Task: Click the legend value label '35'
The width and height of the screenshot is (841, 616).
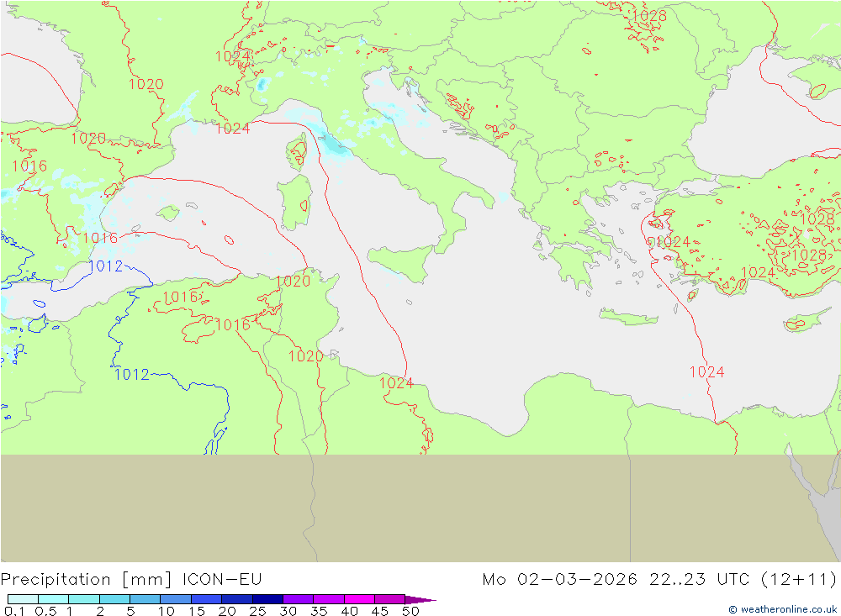Action: [319, 611]
